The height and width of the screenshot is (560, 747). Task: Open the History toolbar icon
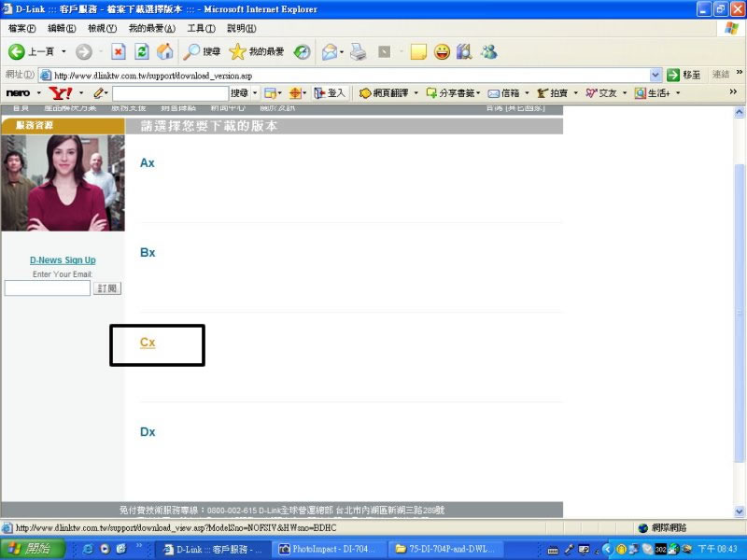[x=302, y=51]
